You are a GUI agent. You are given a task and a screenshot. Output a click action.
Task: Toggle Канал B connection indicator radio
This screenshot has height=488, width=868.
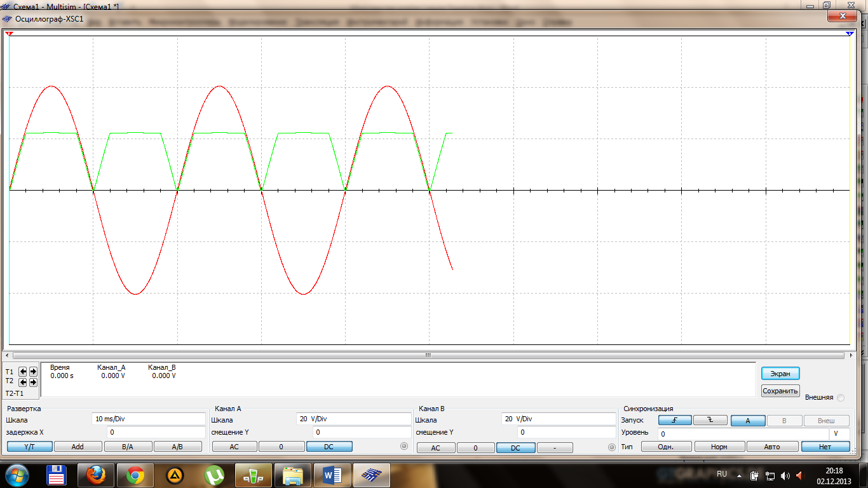coord(612,447)
